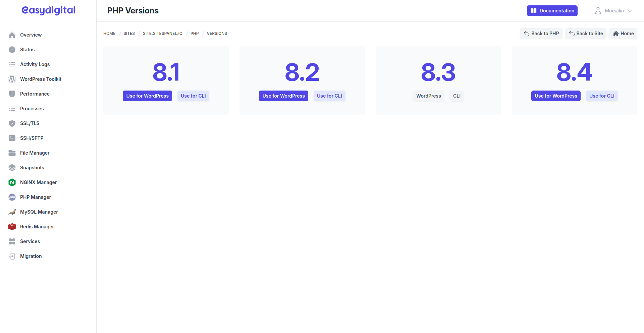Click the Redis Manager icon
This screenshot has width=644, height=333.
[12, 226]
